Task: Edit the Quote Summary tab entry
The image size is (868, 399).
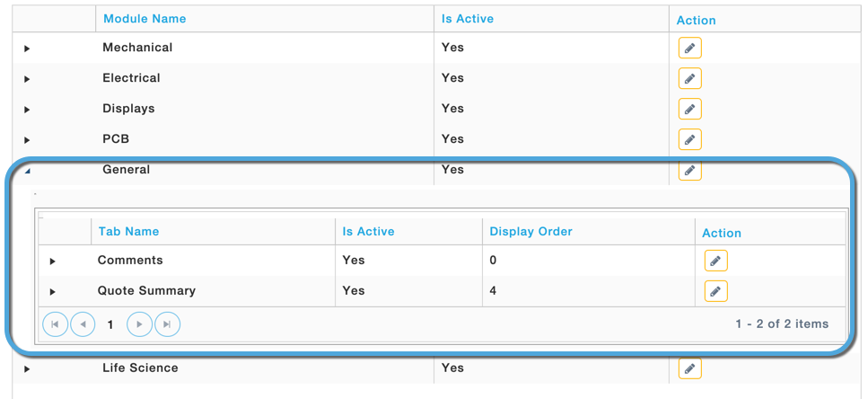Action: (715, 291)
